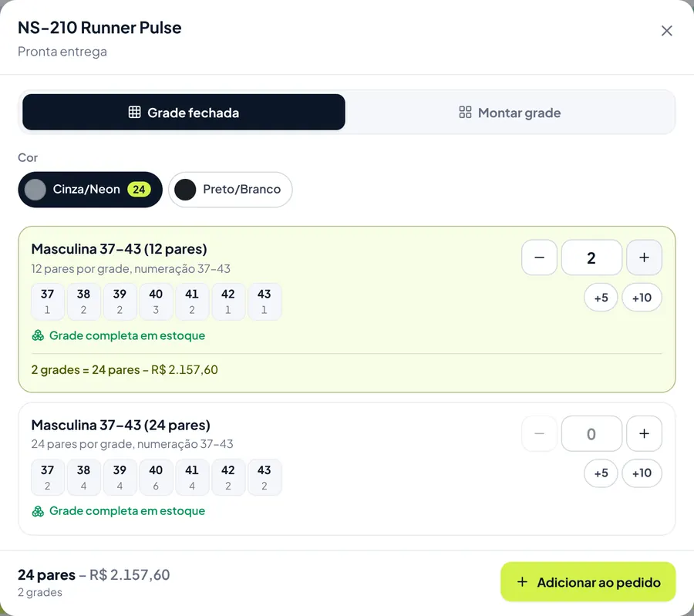This screenshot has width=694, height=616.
Task: Click size 40 chip in 24 pares grade
Action: 156,477
